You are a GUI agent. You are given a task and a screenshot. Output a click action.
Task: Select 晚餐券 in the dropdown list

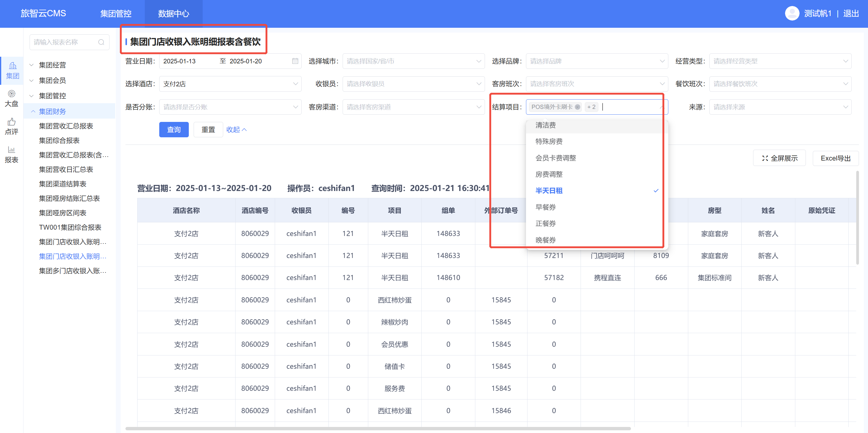click(x=597, y=240)
